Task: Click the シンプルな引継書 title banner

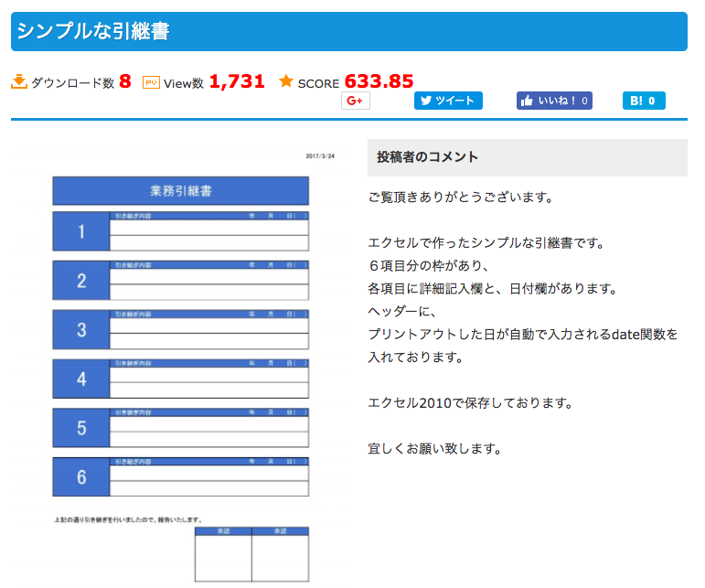Action: tap(348, 31)
